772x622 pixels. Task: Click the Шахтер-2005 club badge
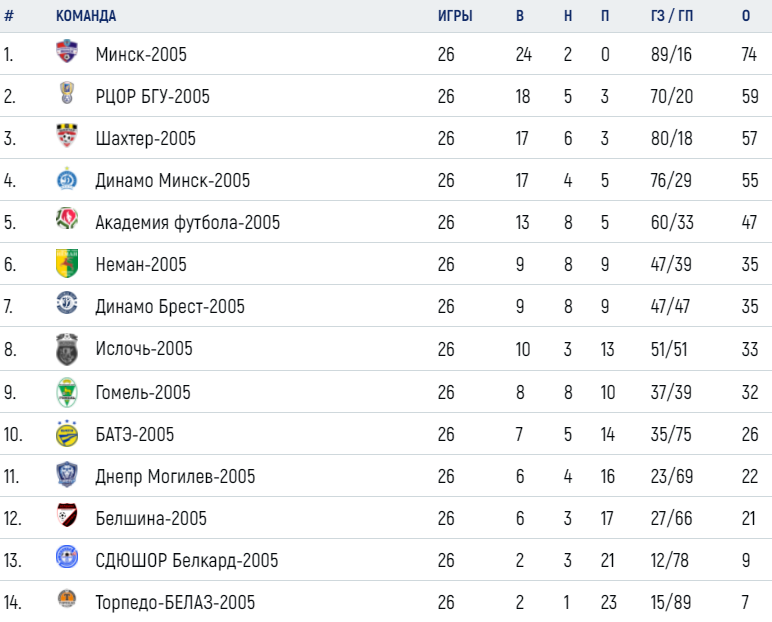[x=67, y=135]
